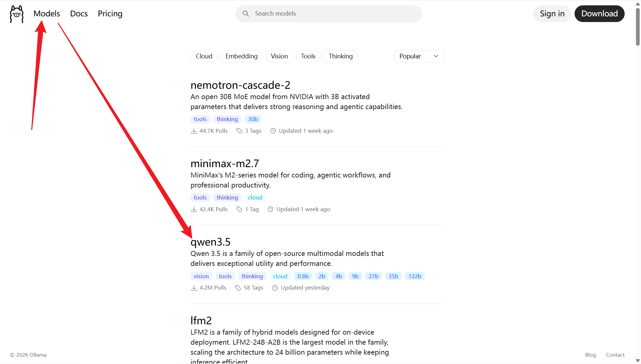This screenshot has width=641, height=364.
Task: Click the 9b size tag
Action: 355,276
